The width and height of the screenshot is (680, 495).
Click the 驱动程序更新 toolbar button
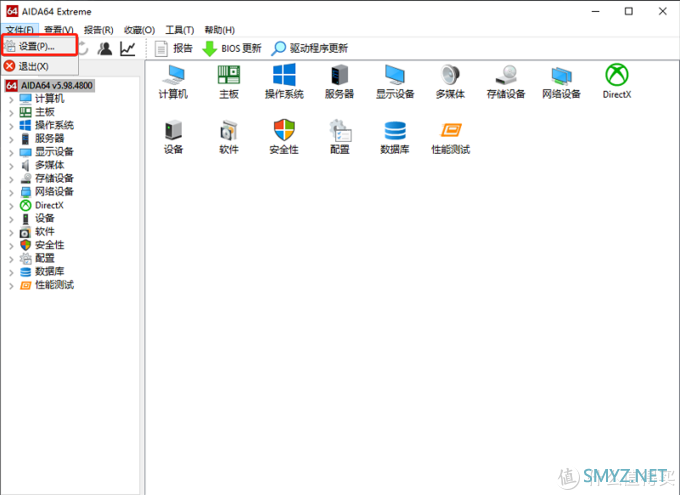point(309,48)
